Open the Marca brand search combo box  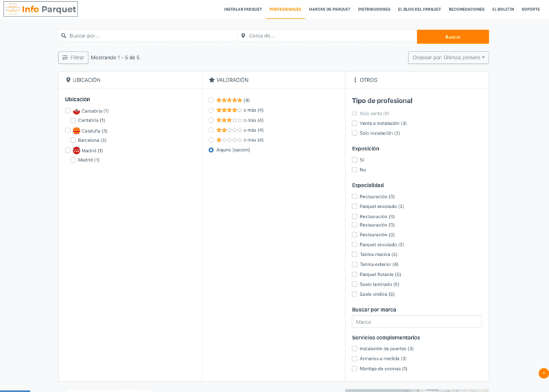[417, 322]
